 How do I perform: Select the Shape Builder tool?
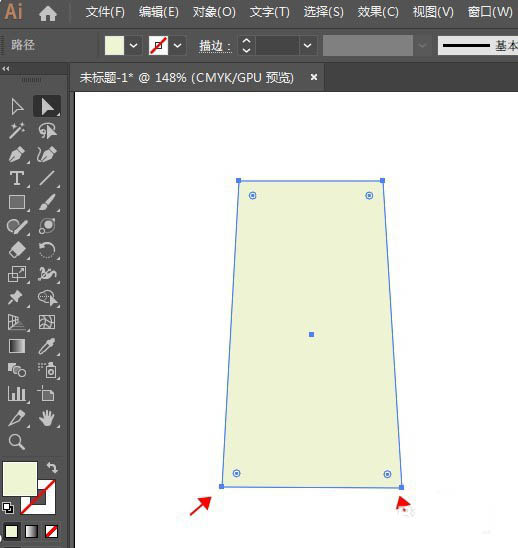tap(47, 298)
